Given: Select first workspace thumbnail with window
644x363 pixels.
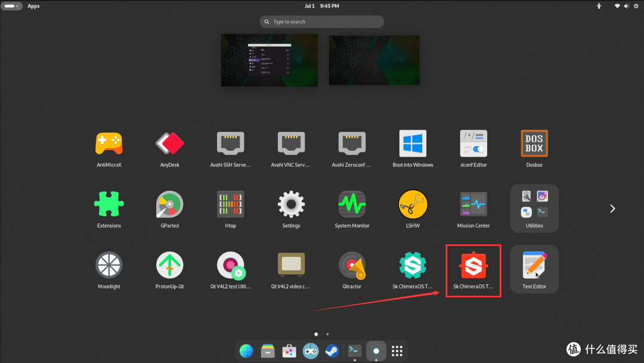Looking at the screenshot, I should (270, 60).
